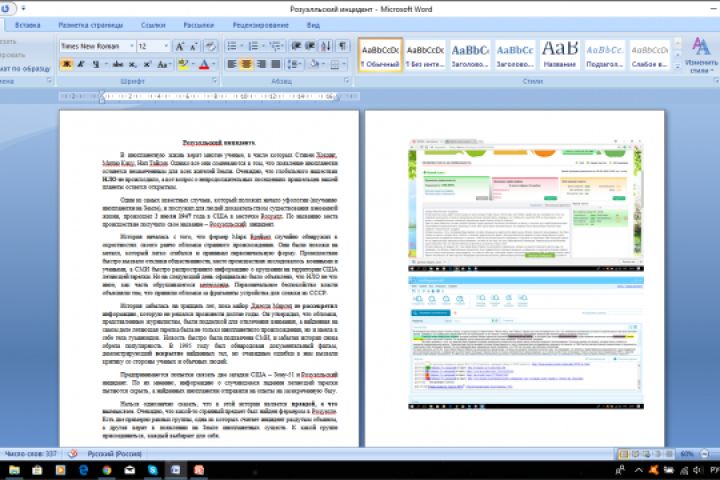This screenshot has width=720, height=480.
Task: Open line spacing options
Action: [294, 64]
